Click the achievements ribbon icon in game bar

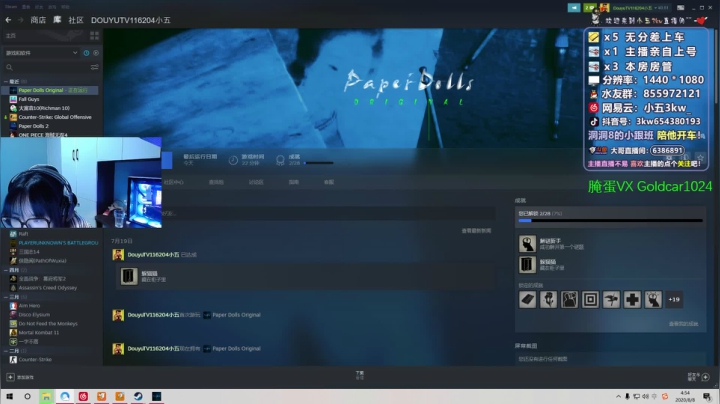tap(280, 160)
